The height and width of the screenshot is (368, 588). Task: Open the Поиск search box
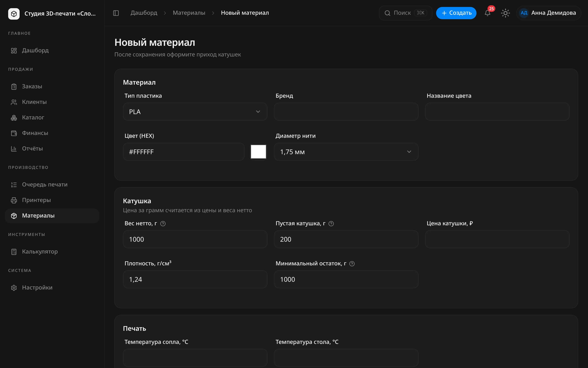point(405,13)
